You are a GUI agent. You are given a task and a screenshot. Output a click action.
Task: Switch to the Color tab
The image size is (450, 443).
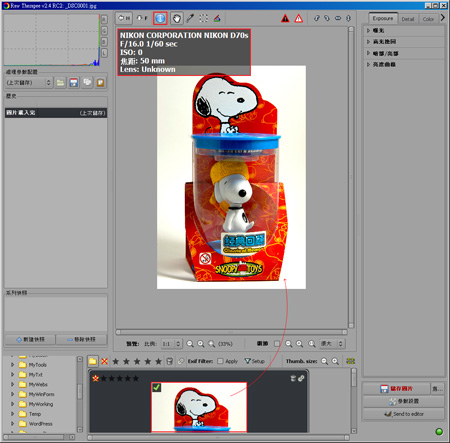(428, 19)
